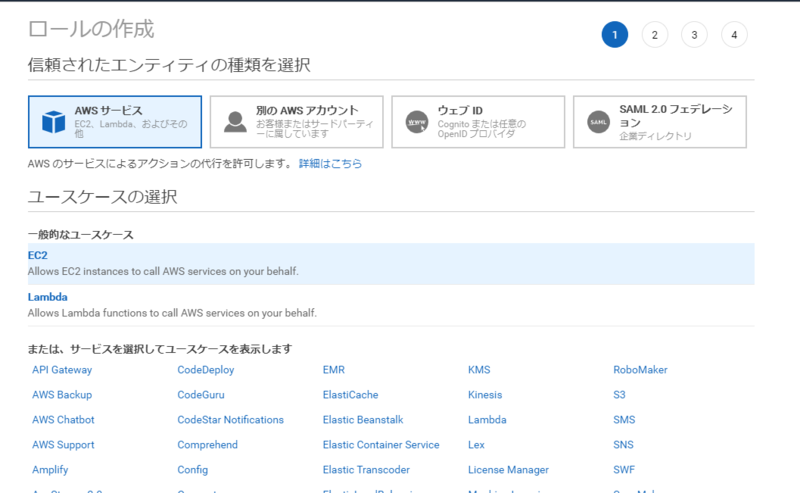The image size is (800, 493).
Task: Select S3 service
Action: point(619,395)
